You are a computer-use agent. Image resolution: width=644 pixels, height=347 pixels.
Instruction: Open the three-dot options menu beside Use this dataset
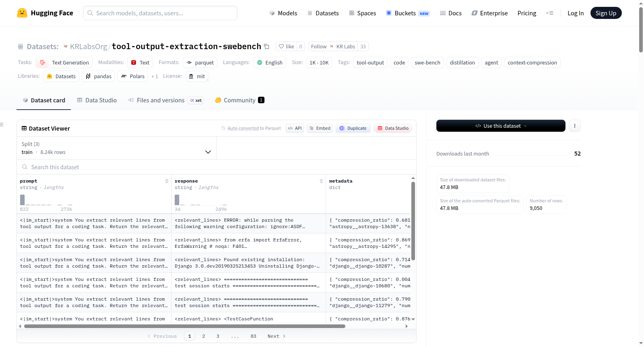[574, 126]
